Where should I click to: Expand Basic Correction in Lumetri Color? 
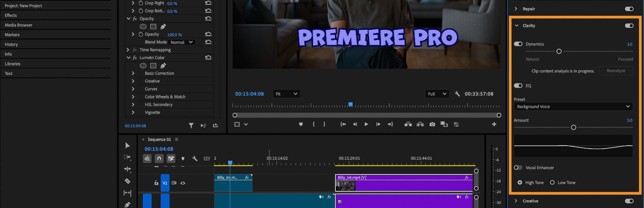click(x=133, y=73)
